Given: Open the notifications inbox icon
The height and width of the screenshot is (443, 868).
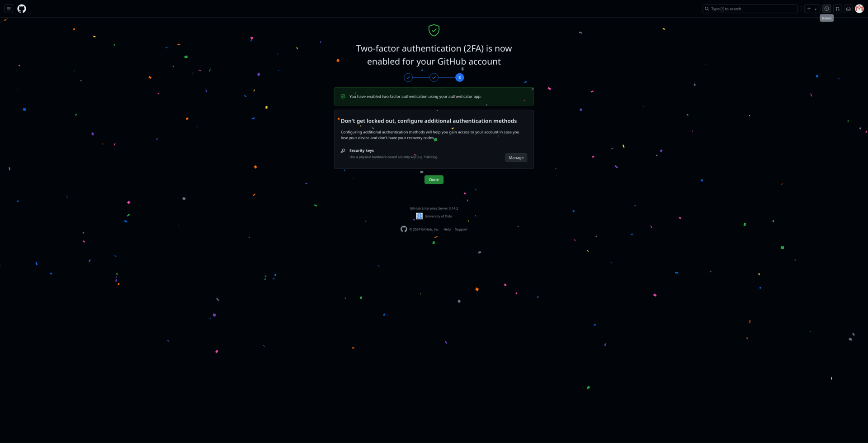Looking at the screenshot, I should tap(848, 9).
